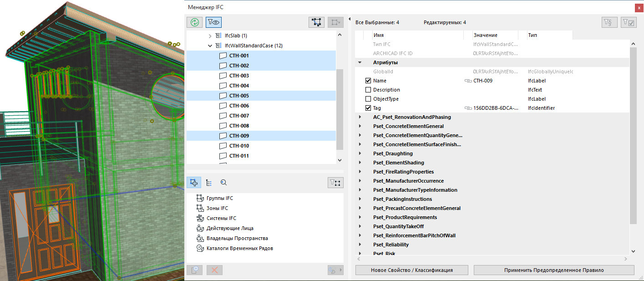Image resolution: width=644 pixels, height=281 pixels.
Task: Click the tree scrollbar down arrow
Action: (x=340, y=160)
